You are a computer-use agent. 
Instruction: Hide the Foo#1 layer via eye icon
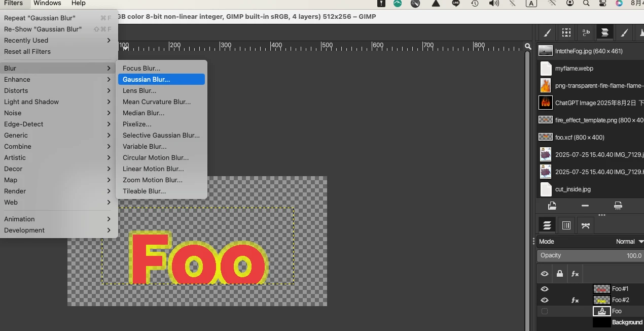tap(545, 289)
